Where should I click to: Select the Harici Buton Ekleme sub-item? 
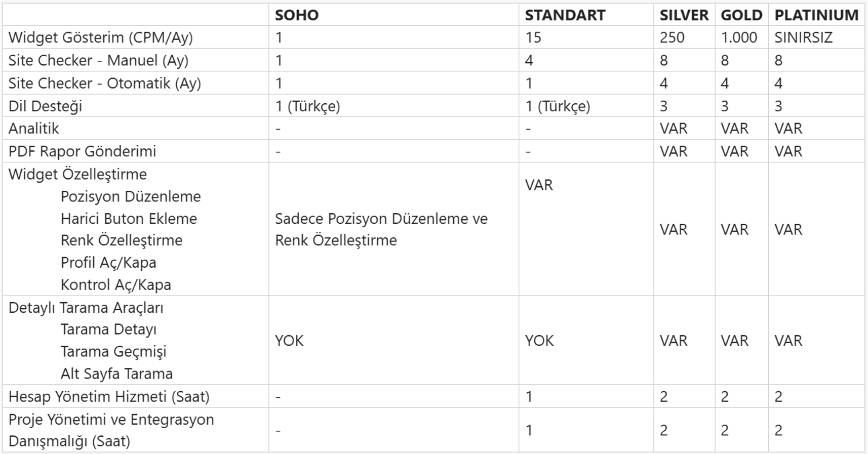[129, 219]
